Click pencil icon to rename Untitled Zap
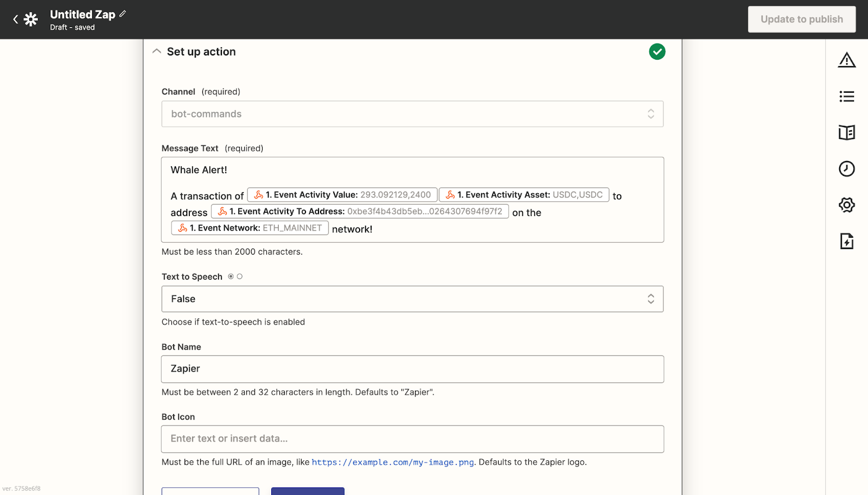Image resolution: width=868 pixels, height=495 pixels. point(123,14)
